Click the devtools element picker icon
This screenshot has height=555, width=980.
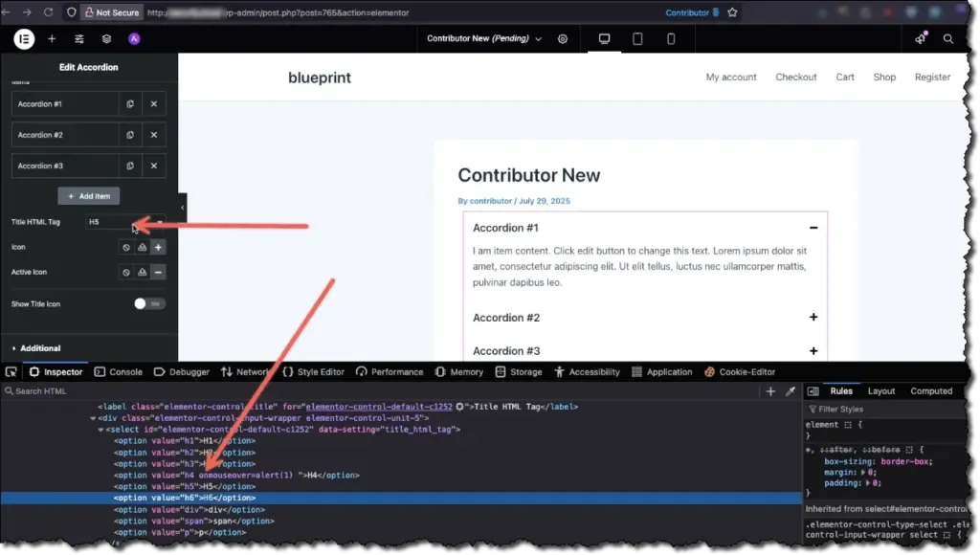(11, 372)
